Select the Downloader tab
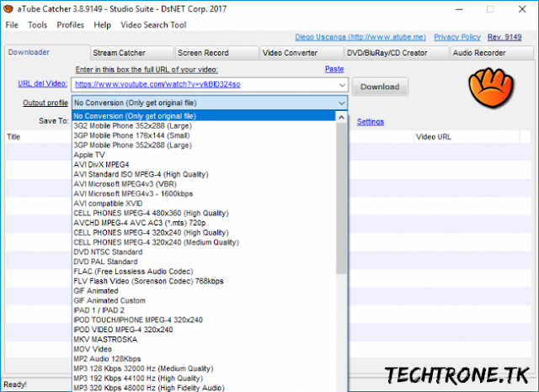This screenshot has height=392, width=539. [47, 52]
